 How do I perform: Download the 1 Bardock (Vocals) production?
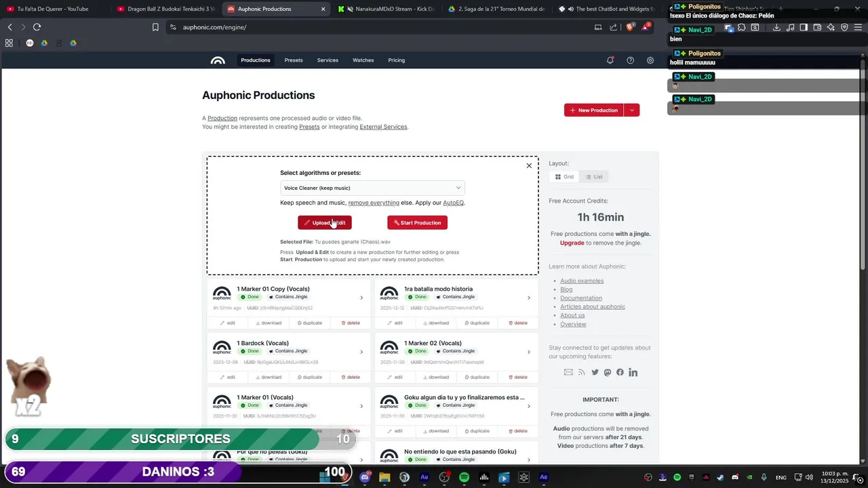[x=269, y=377]
